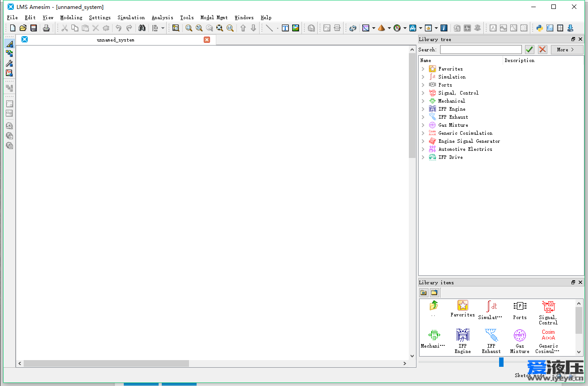588x386 pixels.
Task: Expand the IFP Exhaust library node
Action: [423, 117]
